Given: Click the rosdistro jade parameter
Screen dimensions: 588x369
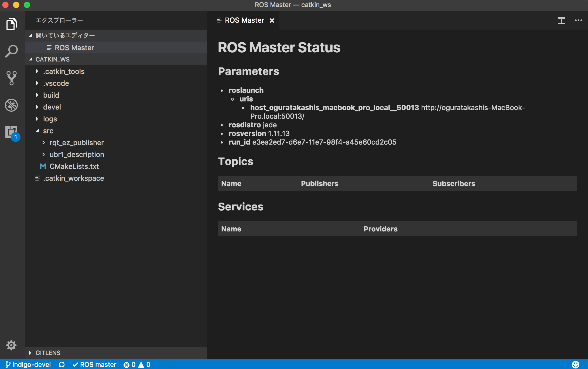Looking at the screenshot, I should [x=253, y=125].
